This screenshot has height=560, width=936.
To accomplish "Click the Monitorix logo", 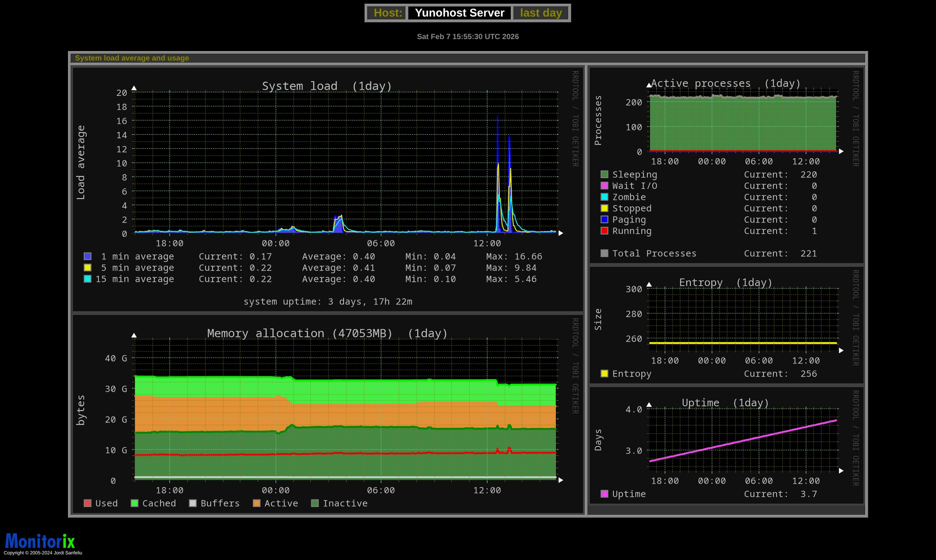I will tap(40, 541).
